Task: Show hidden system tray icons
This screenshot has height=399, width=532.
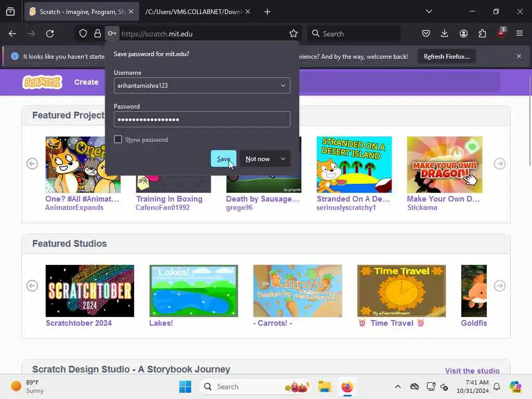Action: coord(398,387)
